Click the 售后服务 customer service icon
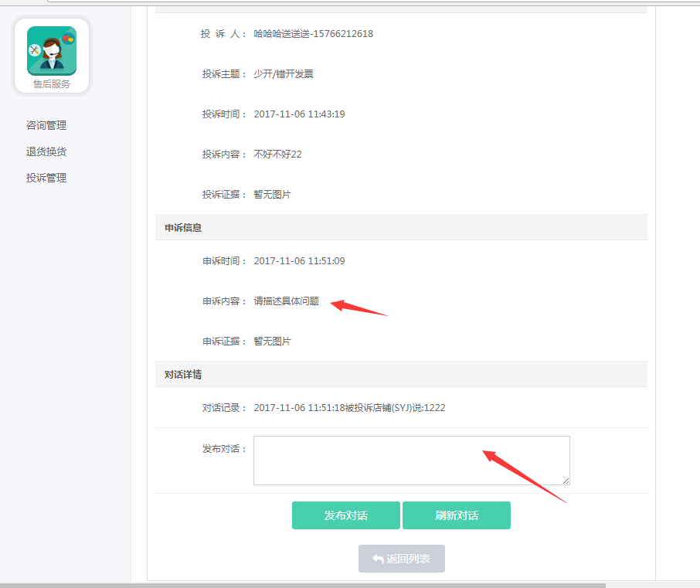This screenshot has width=700, height=588. [52, 54]
